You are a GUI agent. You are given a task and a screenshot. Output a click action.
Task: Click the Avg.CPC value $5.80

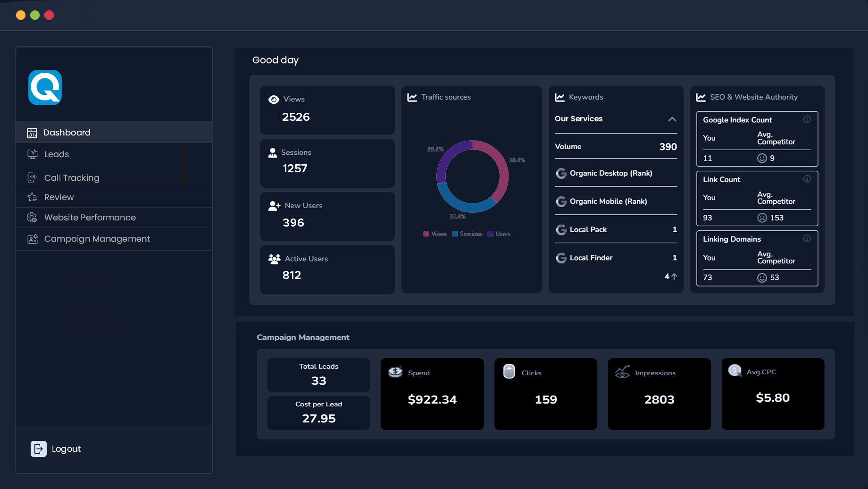[x=773, y=398]
